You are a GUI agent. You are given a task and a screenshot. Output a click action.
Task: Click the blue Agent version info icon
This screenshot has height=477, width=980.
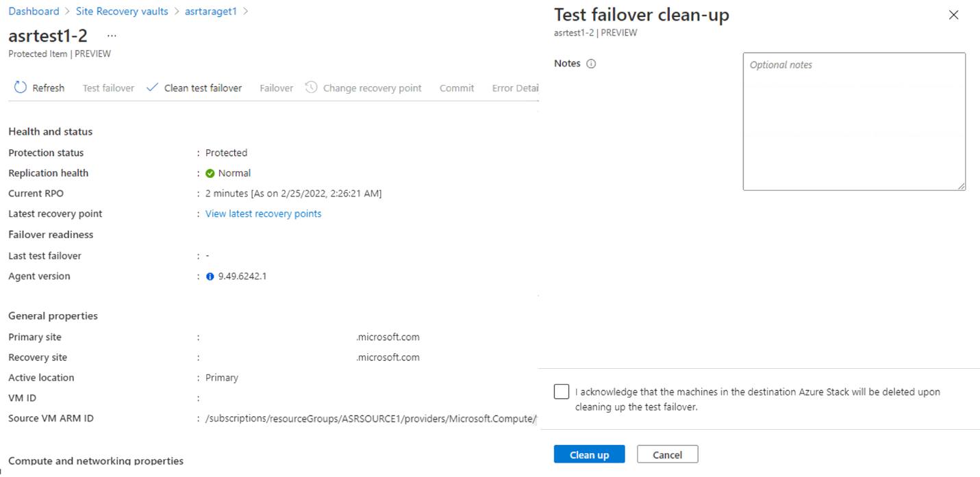210,276
